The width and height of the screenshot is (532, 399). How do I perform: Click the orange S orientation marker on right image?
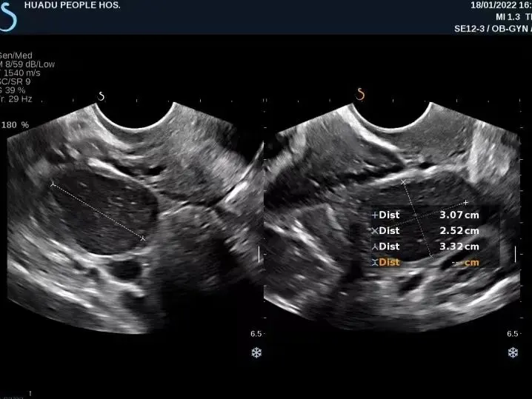pyautogui.click(x=360, y=95)
